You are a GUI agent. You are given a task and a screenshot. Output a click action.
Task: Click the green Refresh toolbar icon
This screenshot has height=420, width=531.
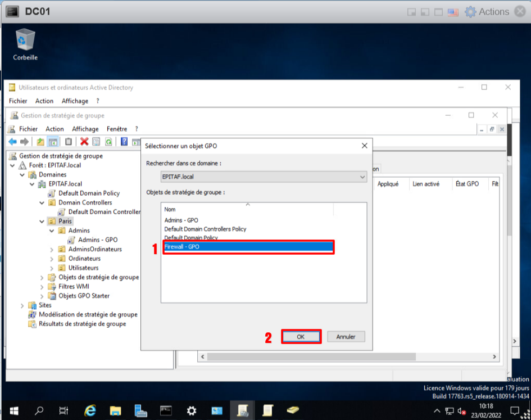[108, 142]
